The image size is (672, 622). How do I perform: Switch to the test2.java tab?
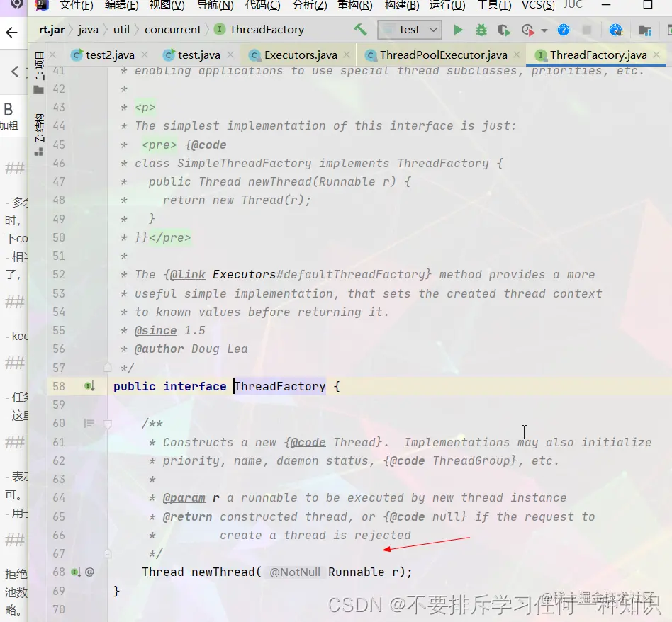click(x=110, y=55)
